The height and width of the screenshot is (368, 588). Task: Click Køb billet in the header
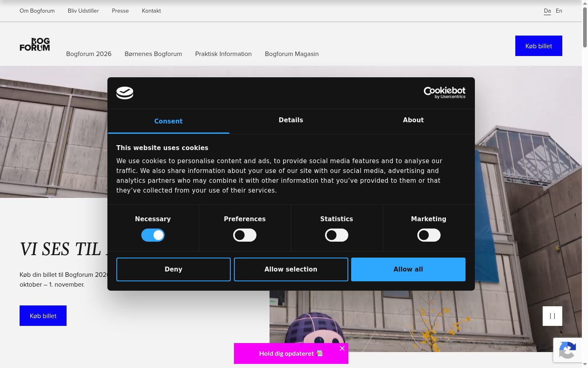tap(539, 46)
